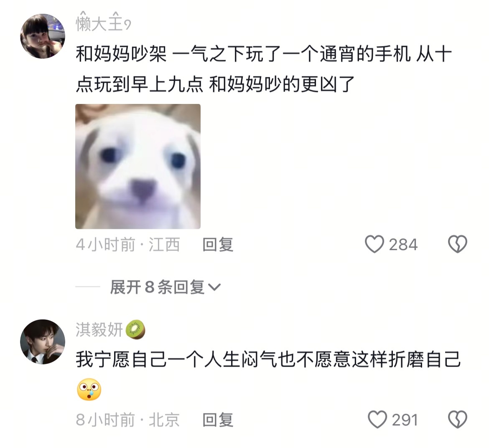Image resolution: width=489 pixels, height=448 pixels.
Task: Tap the kiwi badge next to 淇毅妍
Action: coord(135,329)
